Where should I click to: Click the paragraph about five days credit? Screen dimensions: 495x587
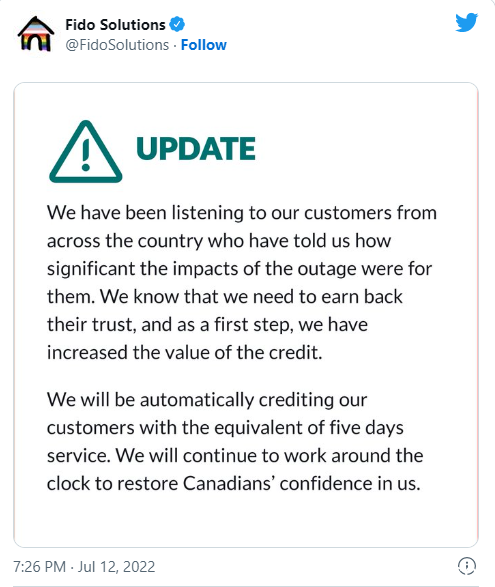point(235,442)
